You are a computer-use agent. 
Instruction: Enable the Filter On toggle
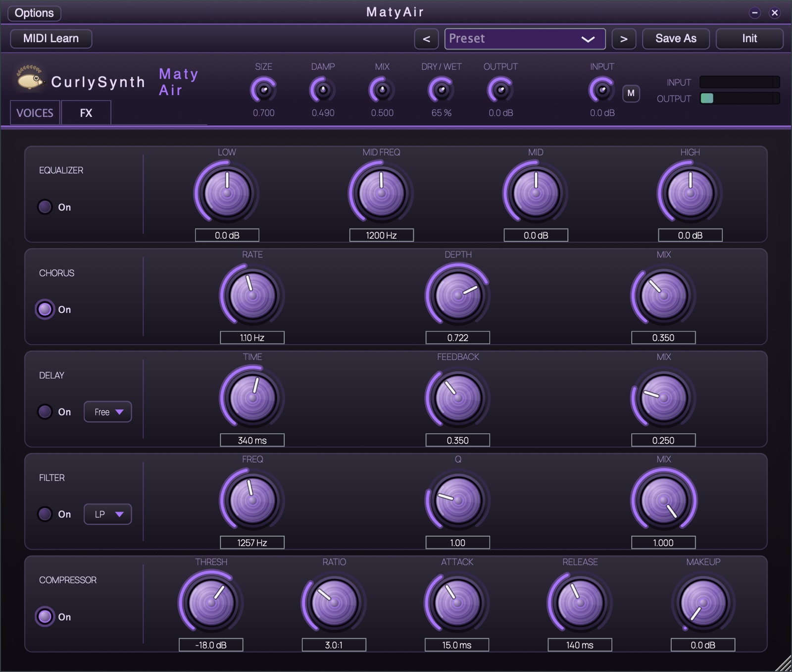pyautogui.click(x=45, y=514)
